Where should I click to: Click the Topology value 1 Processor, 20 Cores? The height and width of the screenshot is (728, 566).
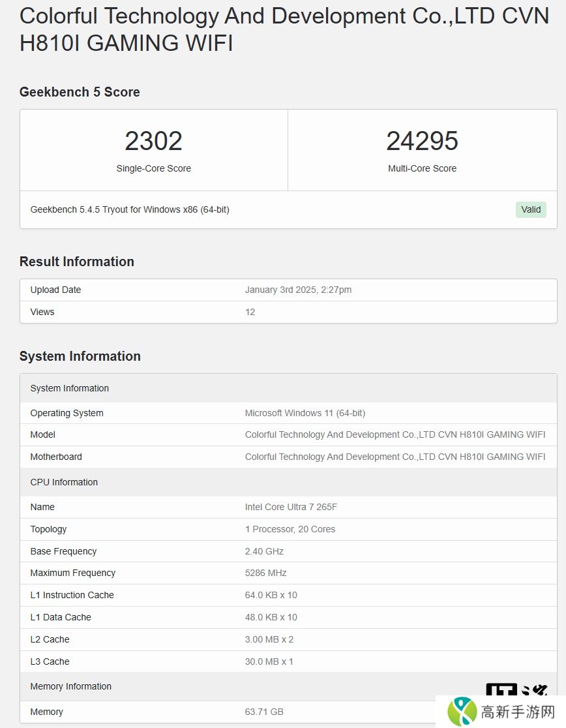[x=290, y=529]
